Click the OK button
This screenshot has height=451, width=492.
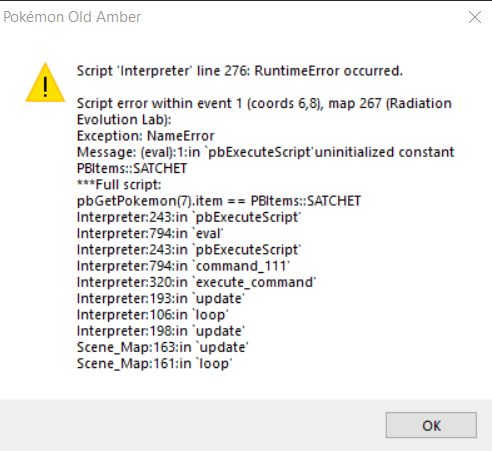431,425
